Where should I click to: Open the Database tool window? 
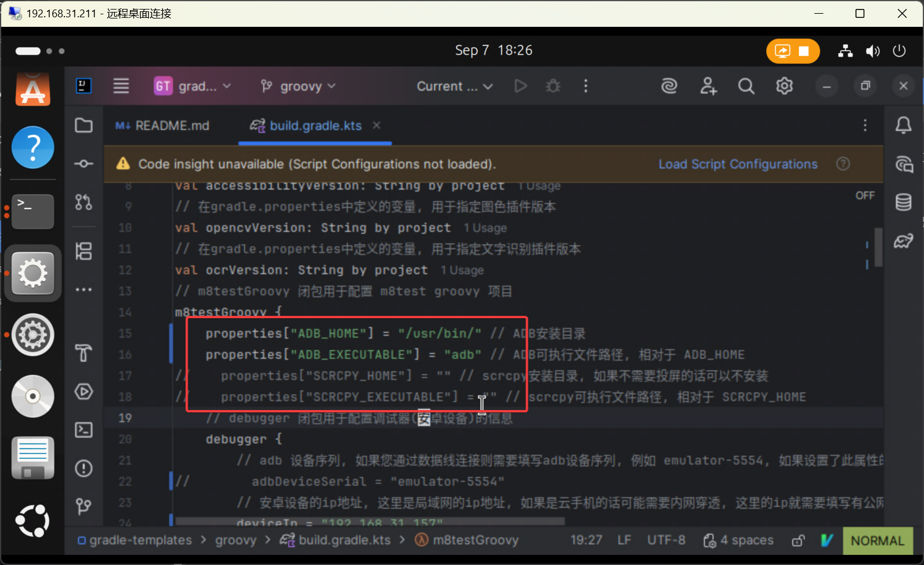pyautogui.click(x=903, y=203)
